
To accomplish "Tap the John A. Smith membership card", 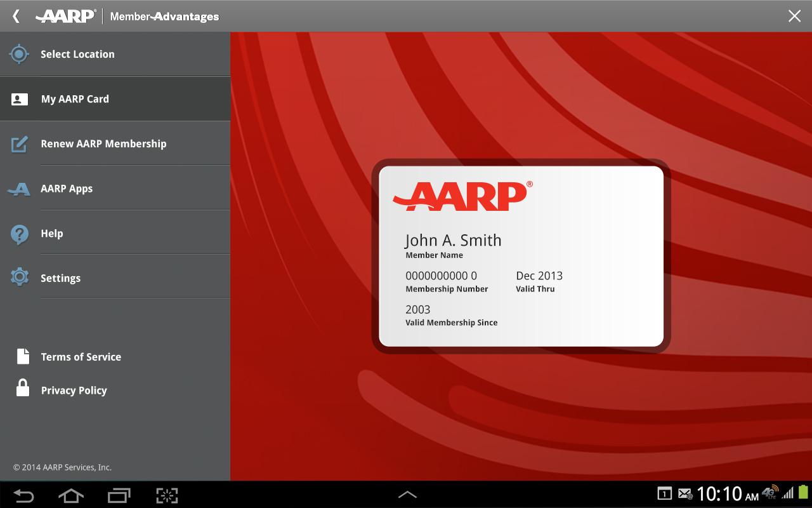I will click(x=521, y=256).
